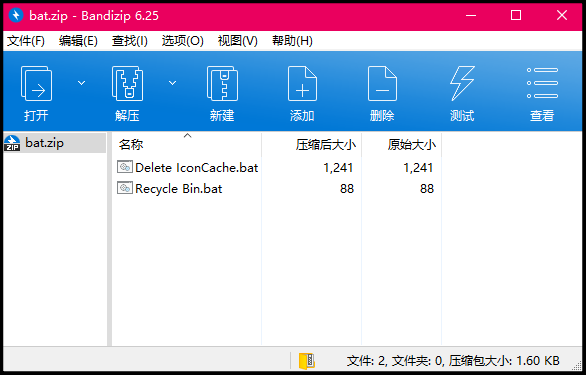Maximize the Bandizip window

516,15
